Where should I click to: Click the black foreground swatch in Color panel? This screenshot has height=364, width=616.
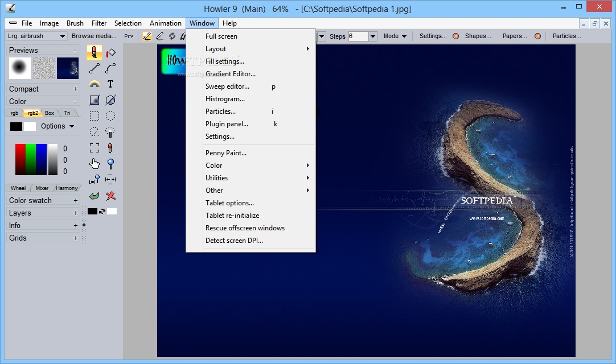pyautogui.click(x=16, y=126)
